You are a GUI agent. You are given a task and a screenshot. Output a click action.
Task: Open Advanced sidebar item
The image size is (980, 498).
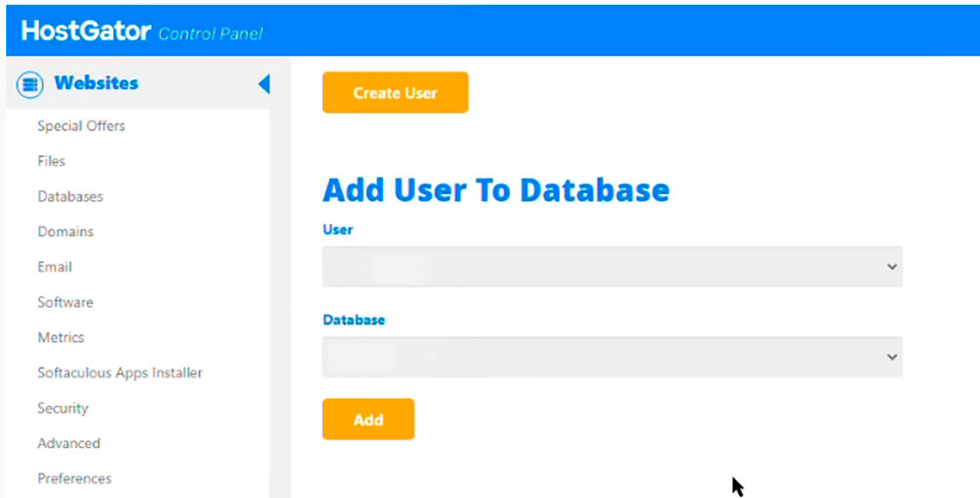click(x=69, y=443)
